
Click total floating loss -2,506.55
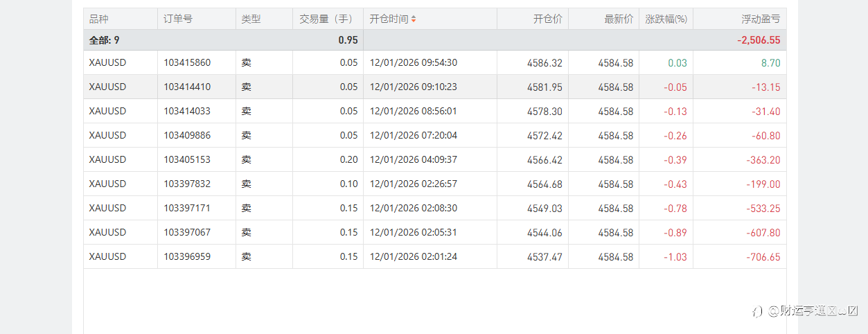pyautogui.click(x=759, y=40)
